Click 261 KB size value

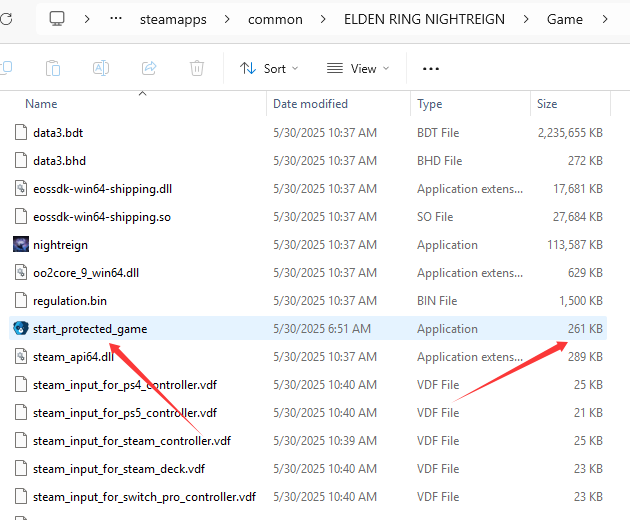point(585,329)
